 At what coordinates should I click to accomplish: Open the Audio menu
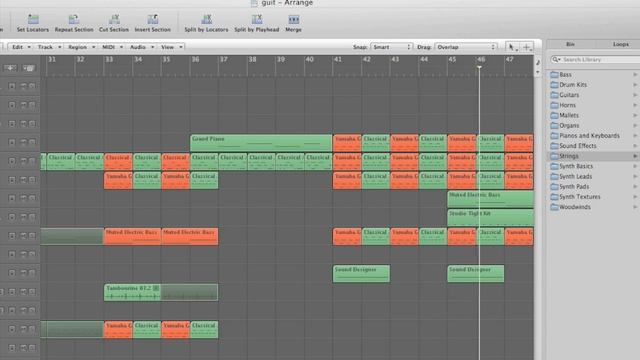tap(141, 47)
